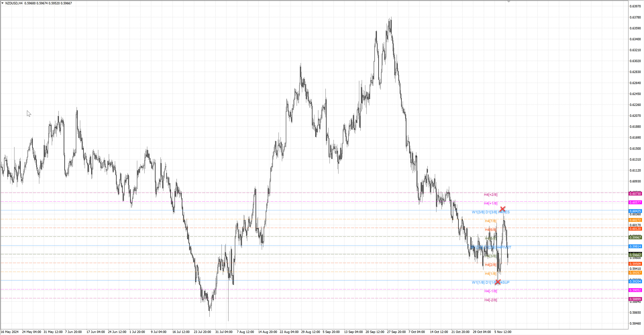The width and height of the screenshot is (644, 335).
Task: Click the 0.58899 purple price tag
Action: pyautogui.click(x=635, y=299)
